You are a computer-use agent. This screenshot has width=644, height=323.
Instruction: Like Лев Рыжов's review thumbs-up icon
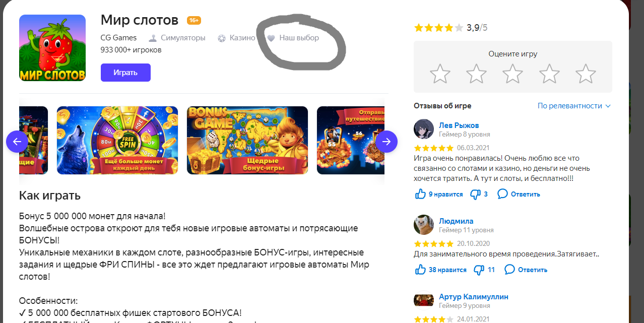420,194
